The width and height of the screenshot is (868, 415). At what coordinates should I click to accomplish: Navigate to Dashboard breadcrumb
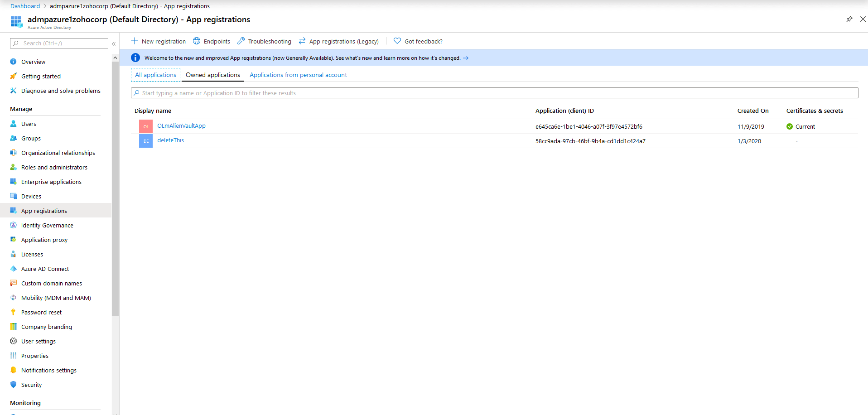25,6
